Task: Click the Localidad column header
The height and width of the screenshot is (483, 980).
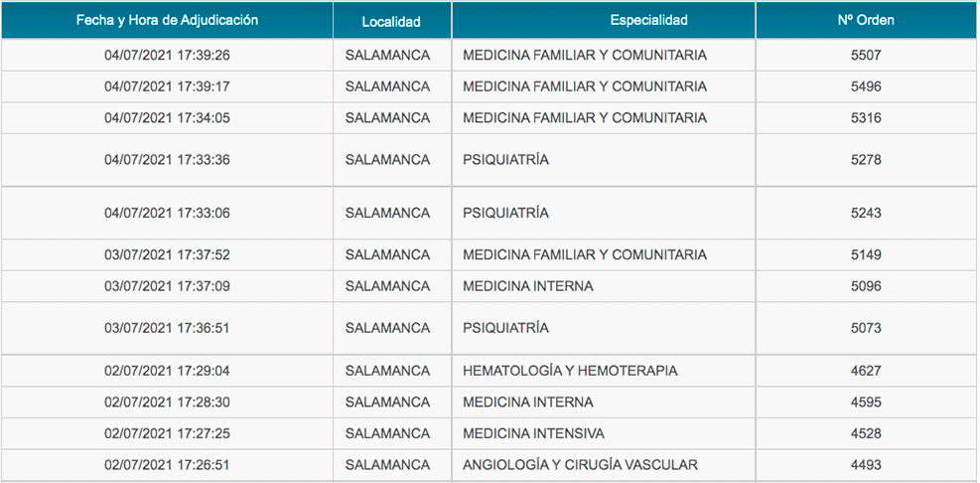Action: coord(392,20)
